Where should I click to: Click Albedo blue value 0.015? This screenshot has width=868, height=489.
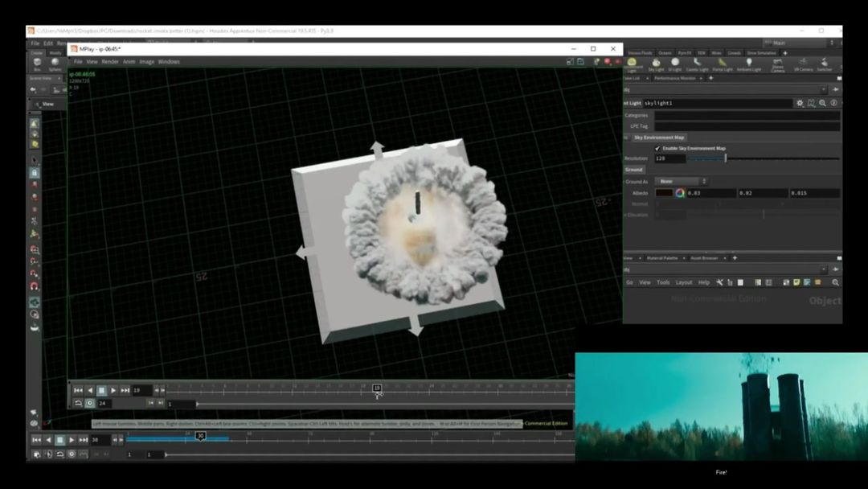tap(815, 193)
